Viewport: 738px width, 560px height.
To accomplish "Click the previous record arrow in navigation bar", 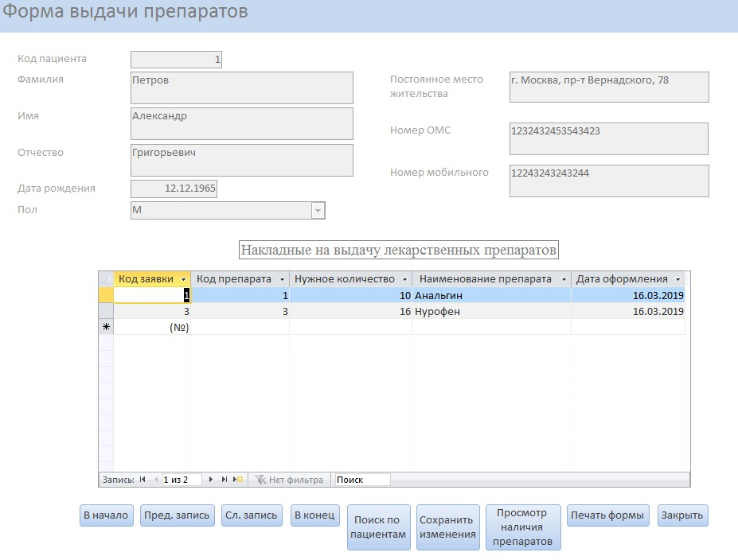I will coord(156,480).
